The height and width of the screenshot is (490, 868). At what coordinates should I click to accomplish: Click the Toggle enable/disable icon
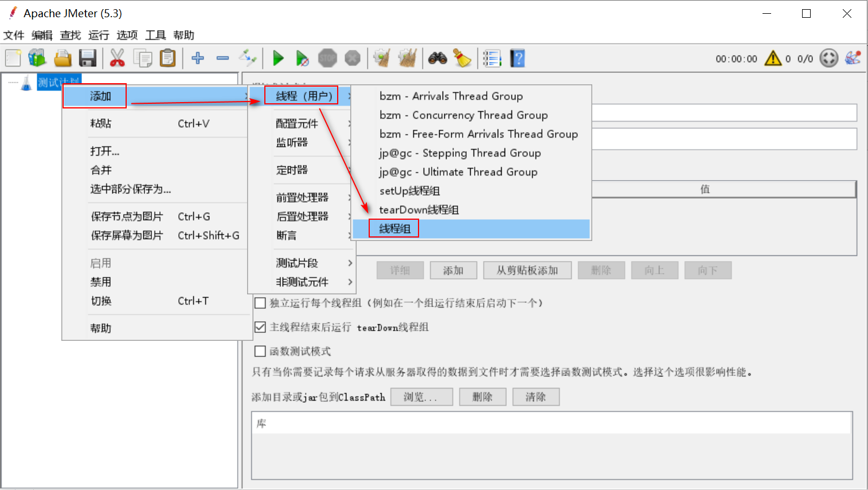pyautogui.click(x=248, y=58)
